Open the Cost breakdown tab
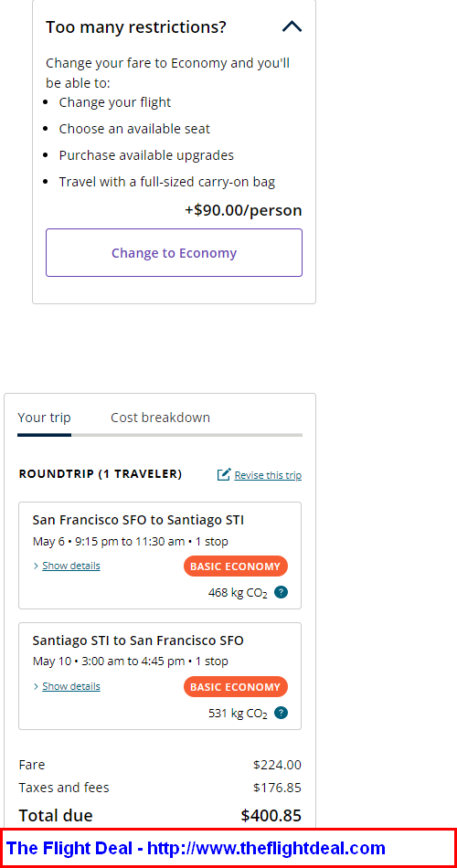457x868 pixels. click(x=160, y=418)
